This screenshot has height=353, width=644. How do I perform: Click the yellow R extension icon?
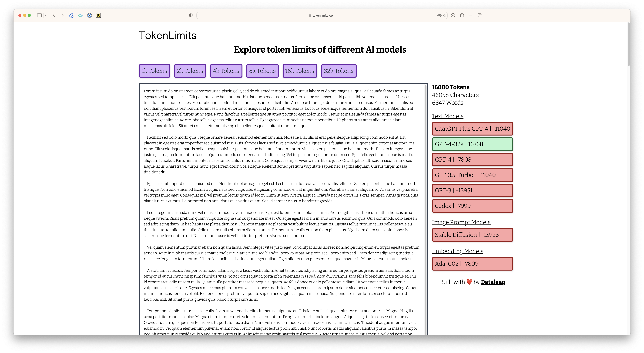pos(98,15)
